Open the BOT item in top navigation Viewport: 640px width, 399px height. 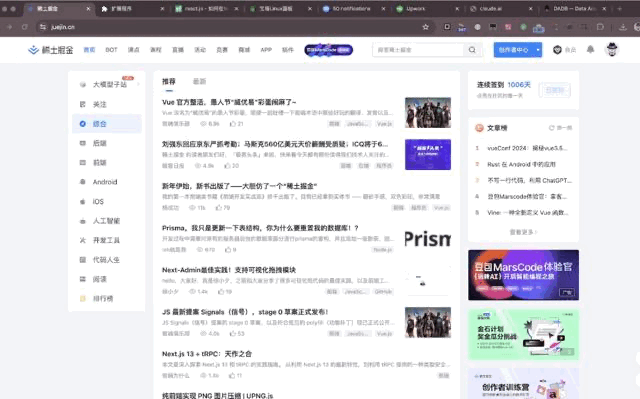(x=111, y=50)
